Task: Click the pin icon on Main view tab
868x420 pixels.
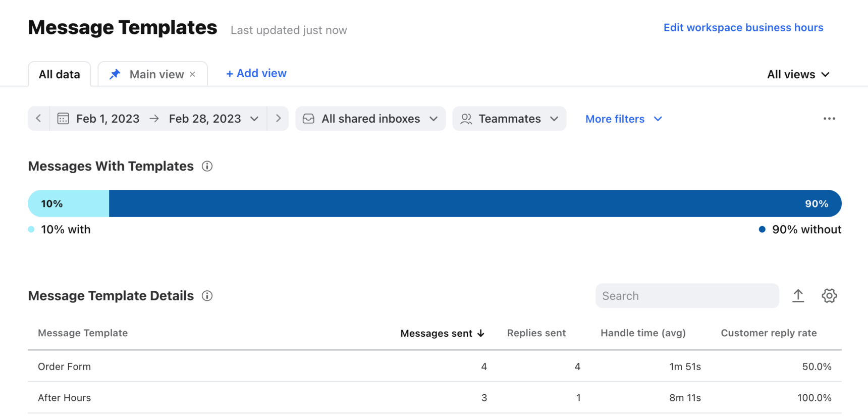Action: tap(115, 74)
